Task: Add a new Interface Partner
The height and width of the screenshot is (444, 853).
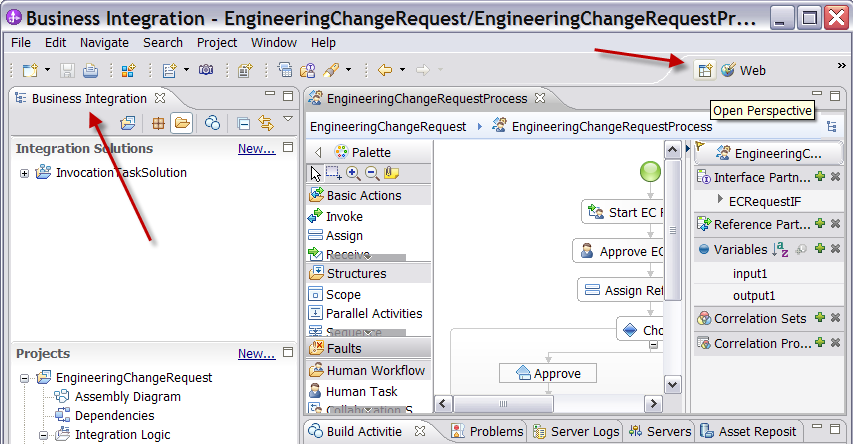Action: pyautogui.click(x=820, y=176)
